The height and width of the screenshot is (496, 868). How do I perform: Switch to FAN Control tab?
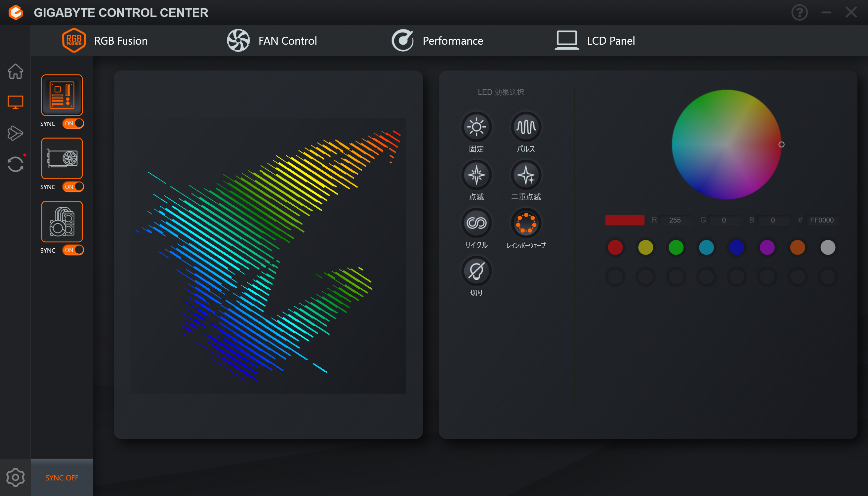point(272,41)
